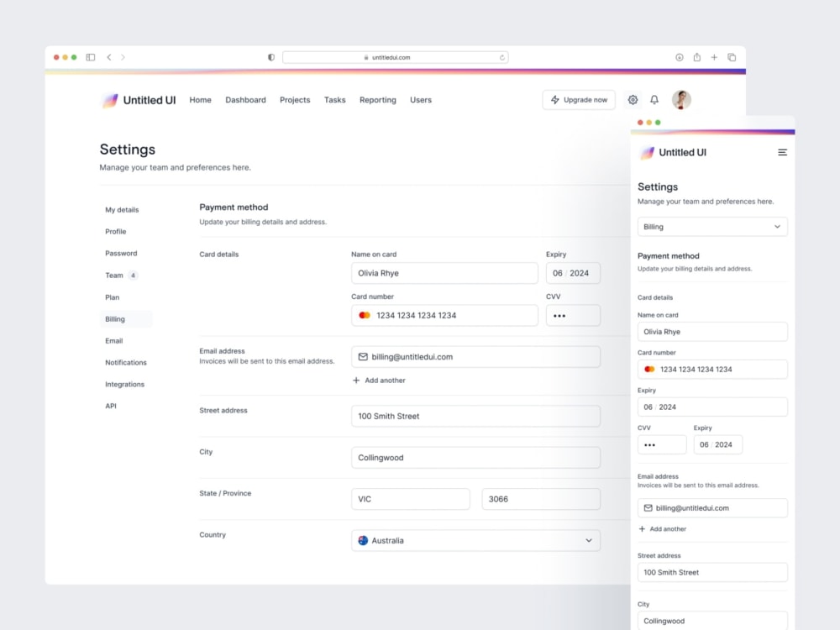The width and height of the screenshot is (840, 630).
Task: Click the Upgrade now button
Action: click(579, 100)
